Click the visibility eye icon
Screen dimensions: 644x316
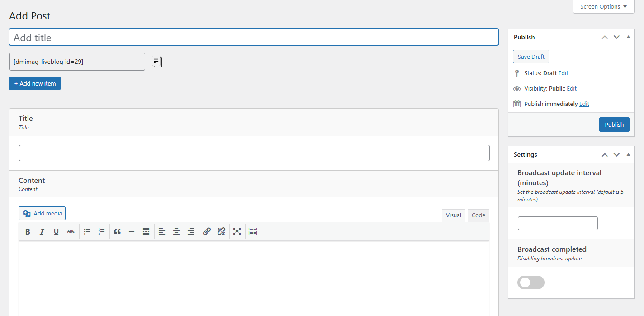point(517,89)
